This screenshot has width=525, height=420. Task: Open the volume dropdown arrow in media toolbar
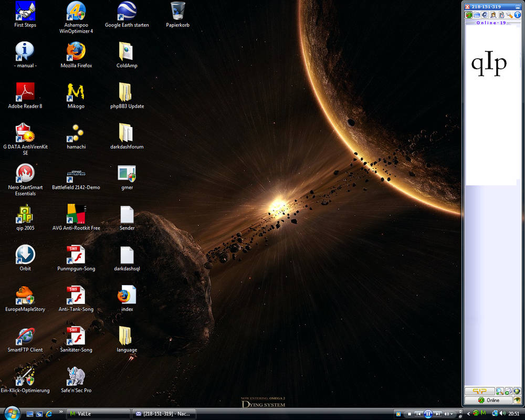point(450,414)
